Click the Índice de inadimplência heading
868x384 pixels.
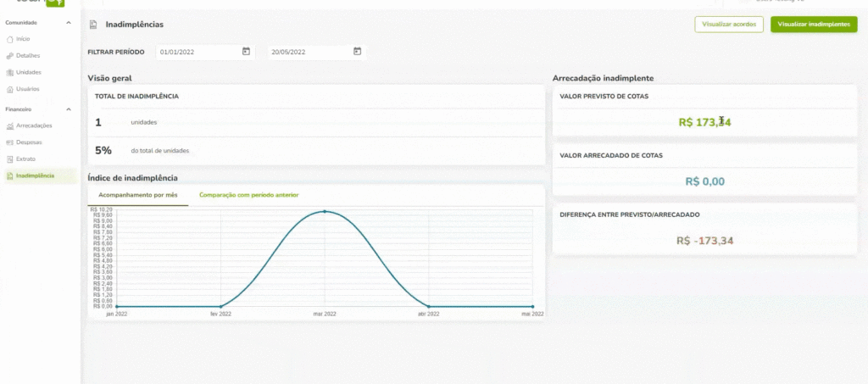[133, 178]
